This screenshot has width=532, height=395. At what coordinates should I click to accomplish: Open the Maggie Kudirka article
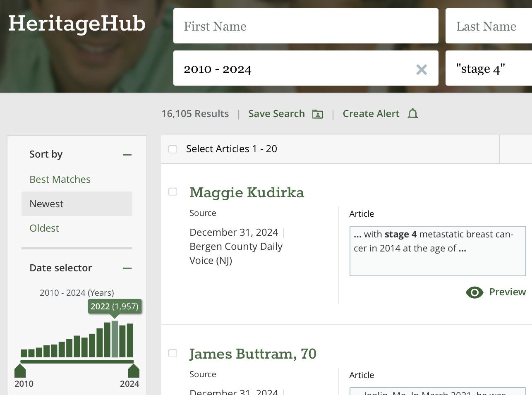click(x=247, y=193)
